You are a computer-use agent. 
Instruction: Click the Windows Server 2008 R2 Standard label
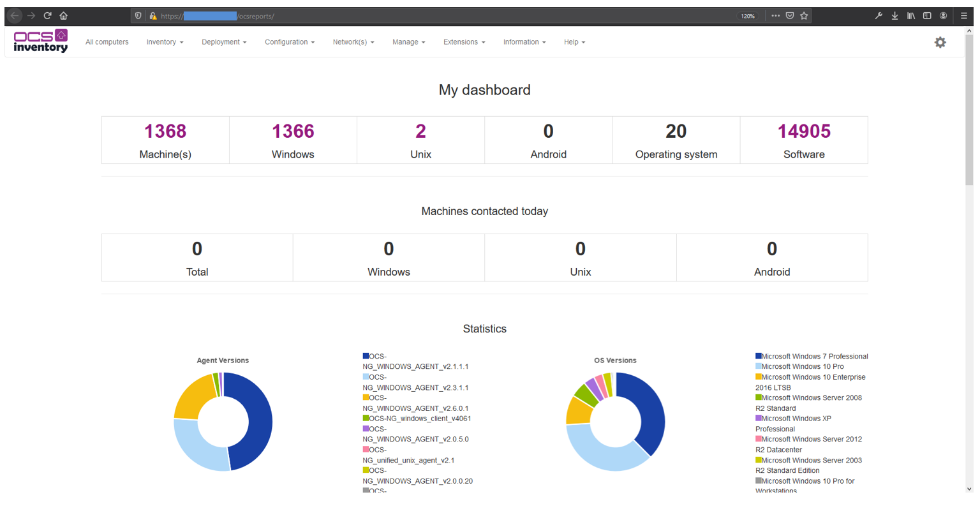809,403
